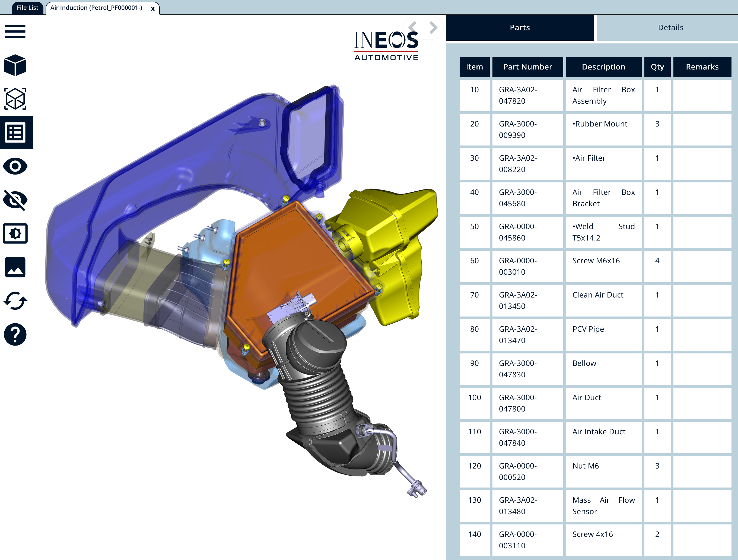738x560 pixels.
Task: Click part number GRA-3A02-013480
Action: (x=518, y=506)
